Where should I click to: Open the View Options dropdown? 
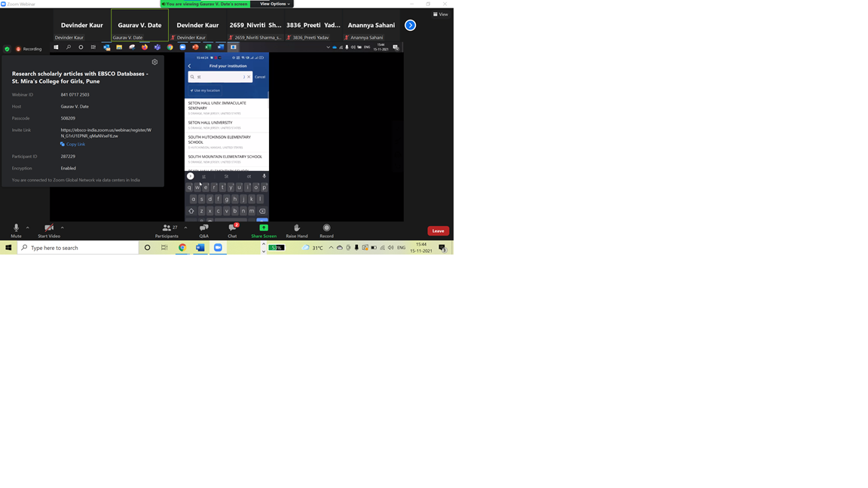(274, 4)
